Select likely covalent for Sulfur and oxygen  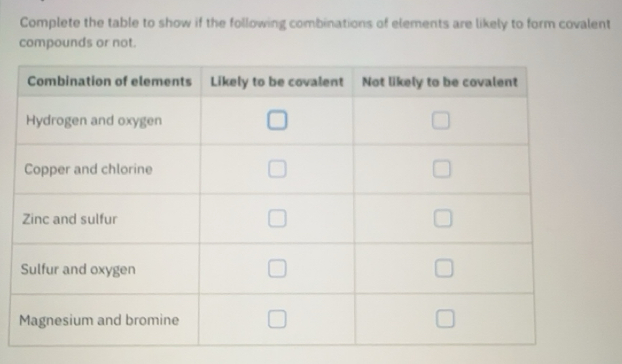(x=277, y=268)
